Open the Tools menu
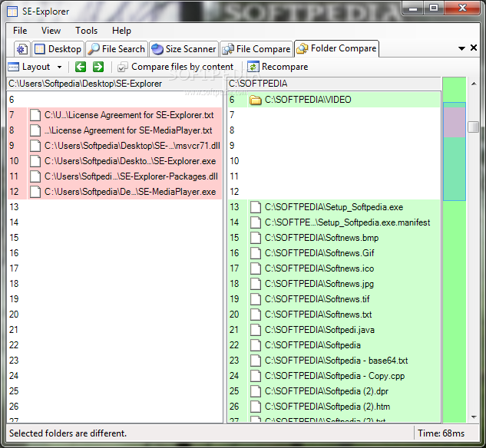 coord(86,31)
